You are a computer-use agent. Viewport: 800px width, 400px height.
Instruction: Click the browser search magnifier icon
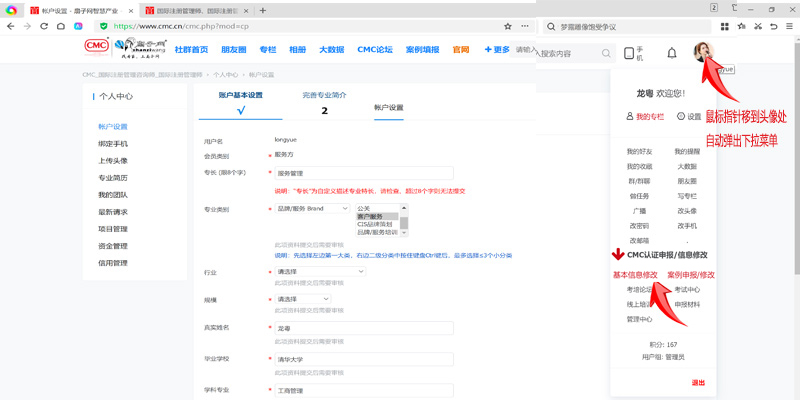(x=552, y=27)
